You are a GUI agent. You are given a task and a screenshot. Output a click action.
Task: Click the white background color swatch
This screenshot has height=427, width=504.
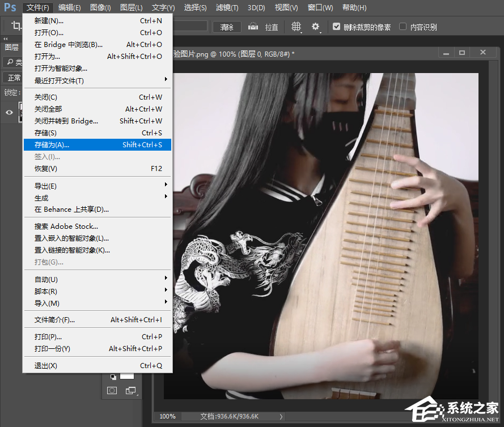point(126,376)
